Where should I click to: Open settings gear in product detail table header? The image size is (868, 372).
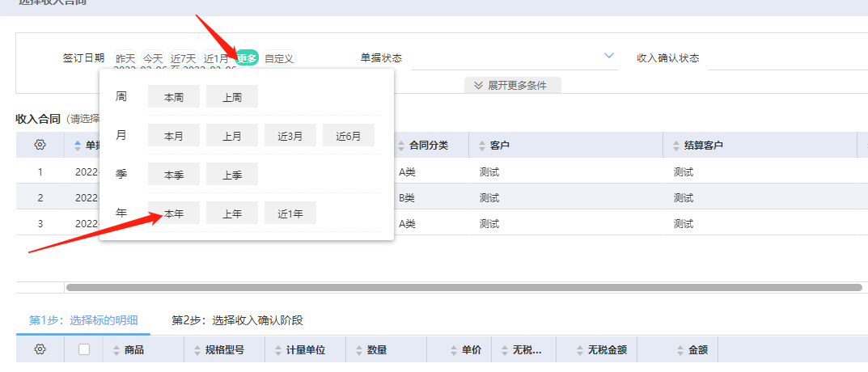40,349
